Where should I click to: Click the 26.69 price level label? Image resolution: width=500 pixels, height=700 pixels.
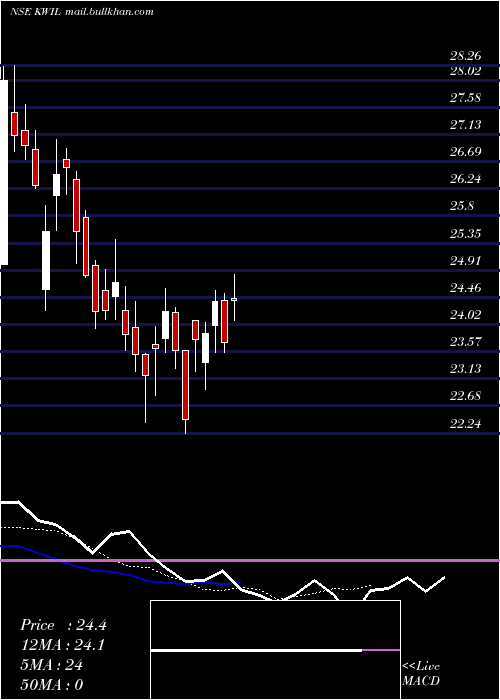(x=465, y=152)
